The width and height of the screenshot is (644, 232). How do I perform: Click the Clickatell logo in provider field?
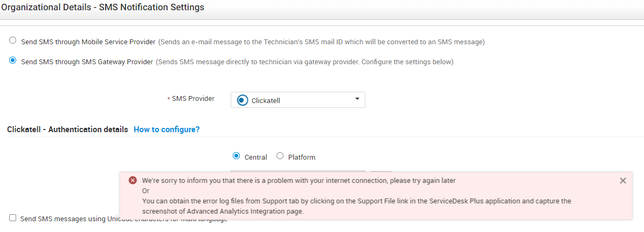coord(243,100)
